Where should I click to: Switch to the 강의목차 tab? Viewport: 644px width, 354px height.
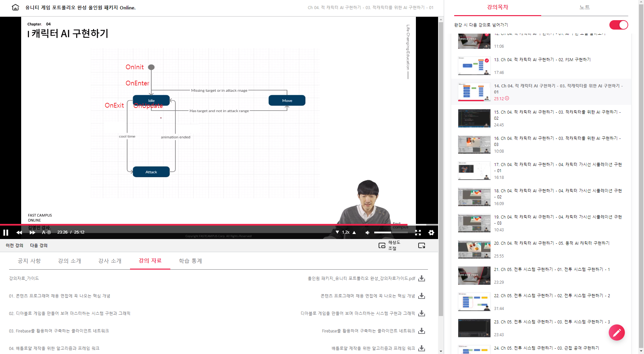pos(498,7)
